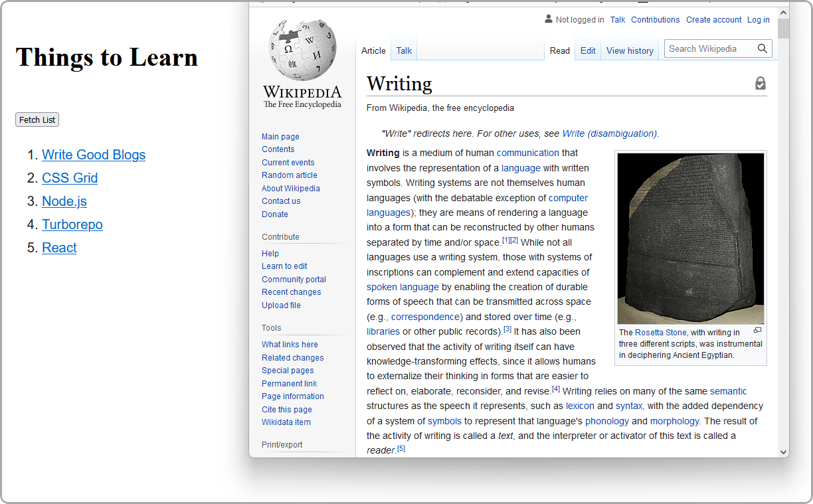Click the user icon beside Not logged in

click(549, 19)
